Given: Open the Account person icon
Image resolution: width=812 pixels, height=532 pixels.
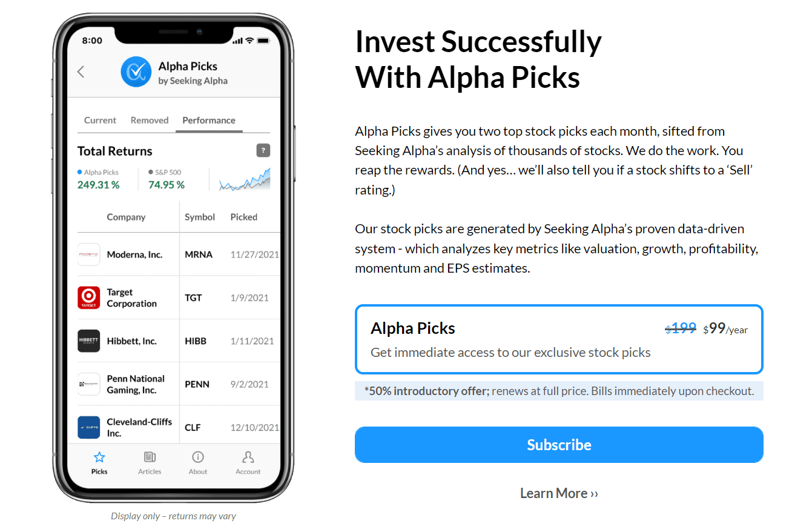Looking at the screenshot, I should click(248, 457).
